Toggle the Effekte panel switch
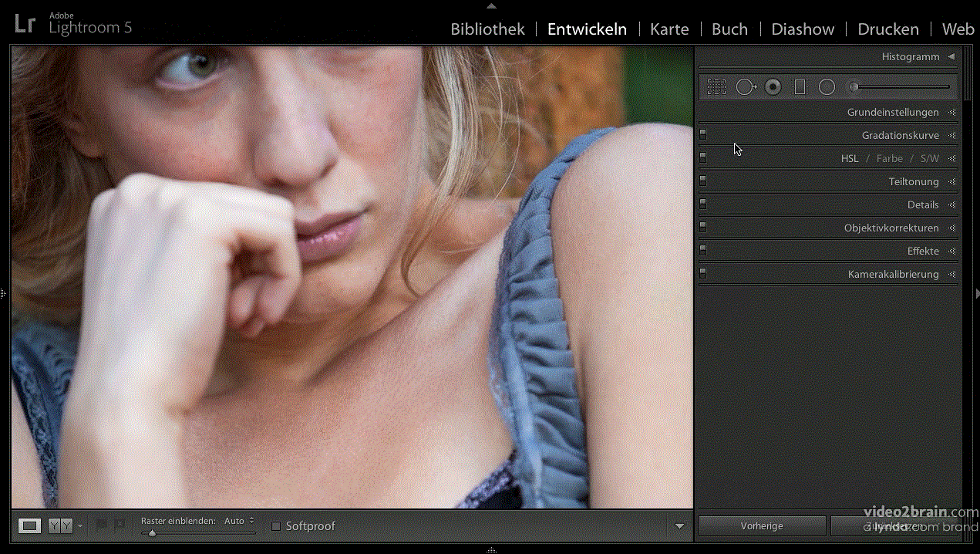This screenshot has width=980, height=554. [x=703, y=249]
